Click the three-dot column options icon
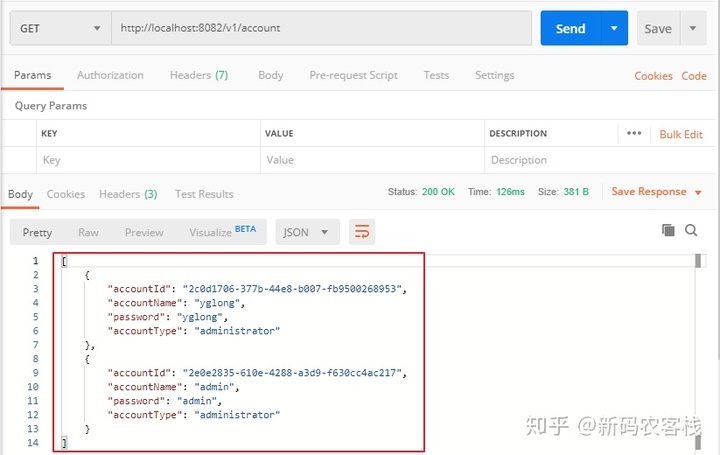 pos(634,133)
